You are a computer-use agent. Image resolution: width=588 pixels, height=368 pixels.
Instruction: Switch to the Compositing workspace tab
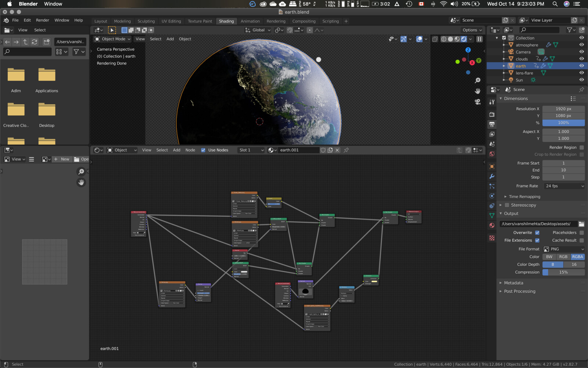click(304, 21)
